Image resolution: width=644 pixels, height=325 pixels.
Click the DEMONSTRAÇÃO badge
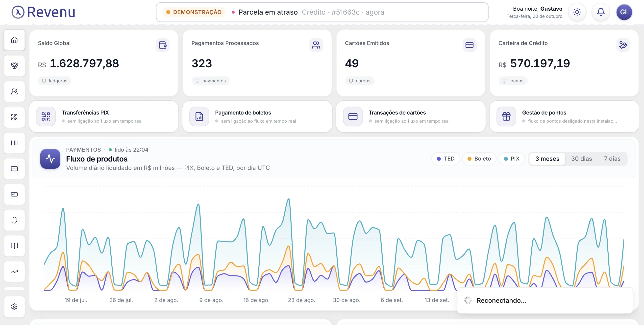tap(194, 12)
